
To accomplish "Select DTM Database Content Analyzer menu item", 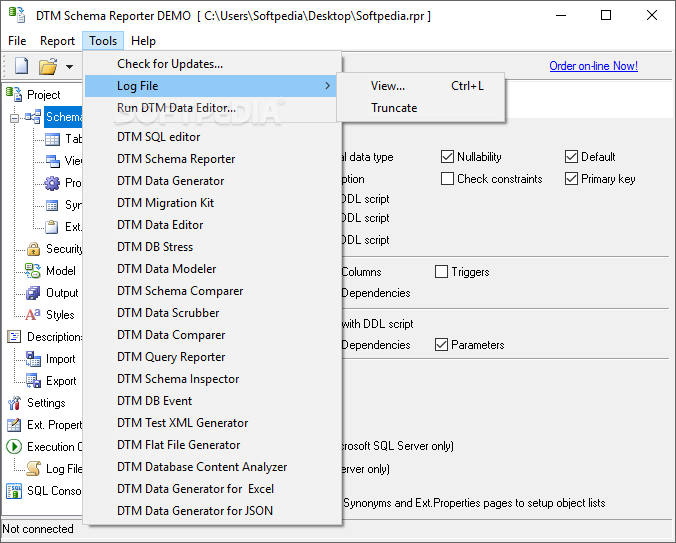I will coord(210,467).
